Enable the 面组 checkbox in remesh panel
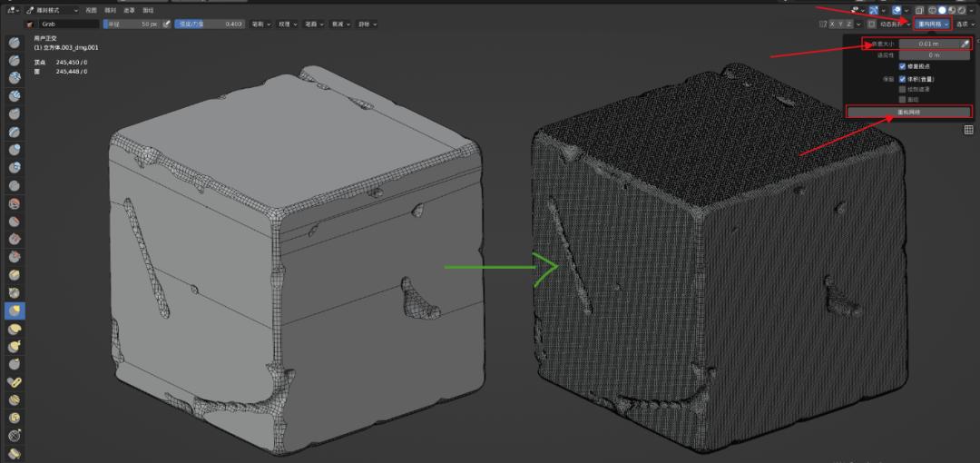980x463 pixels. 903,99
